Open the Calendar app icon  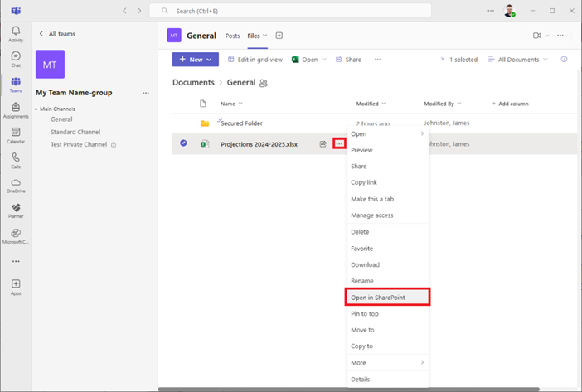[16, 135]
